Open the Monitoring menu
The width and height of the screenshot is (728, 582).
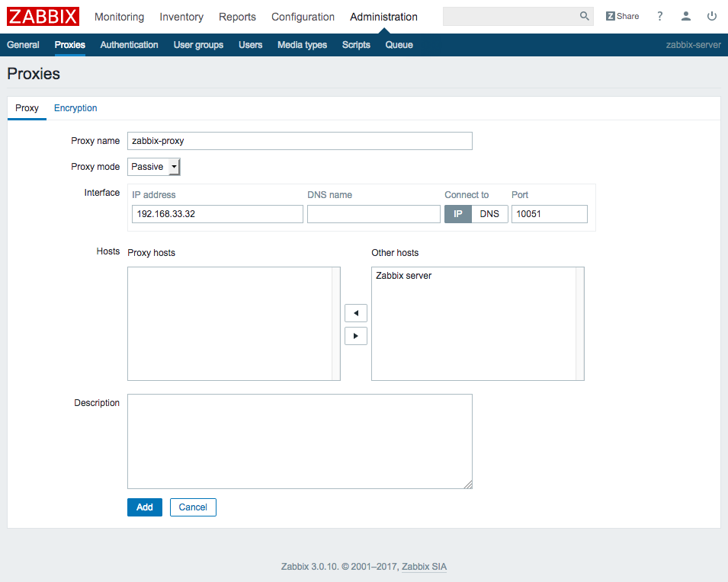(x=120, y=17)
